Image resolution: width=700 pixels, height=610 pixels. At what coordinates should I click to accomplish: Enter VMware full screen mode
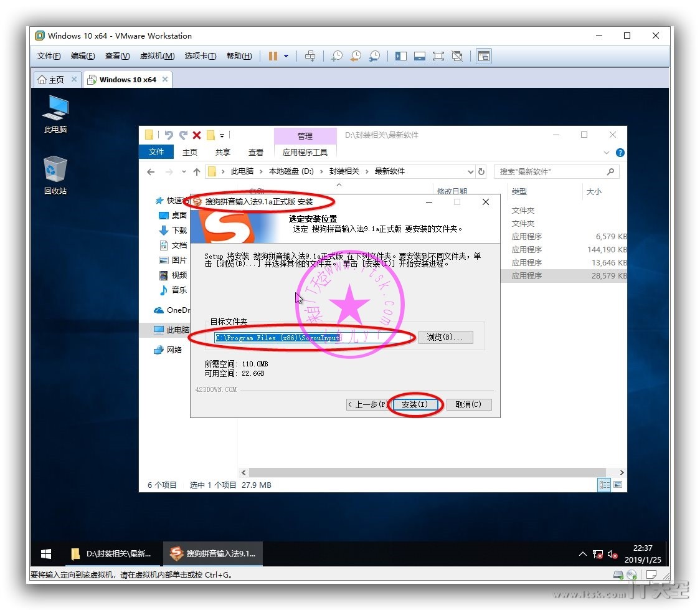click(438, 56)
